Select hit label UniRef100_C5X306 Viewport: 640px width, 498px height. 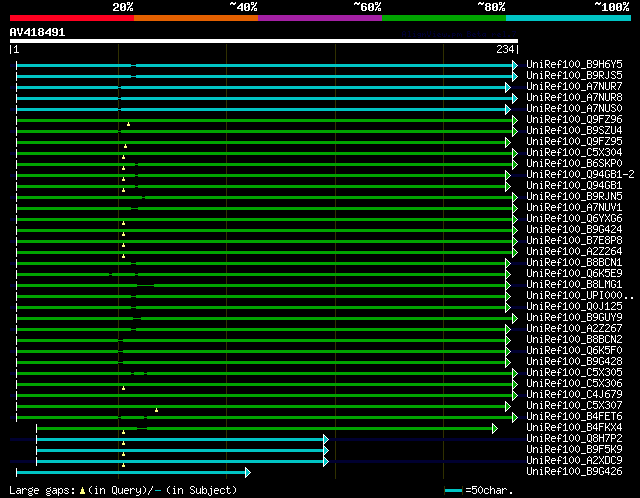574,384
